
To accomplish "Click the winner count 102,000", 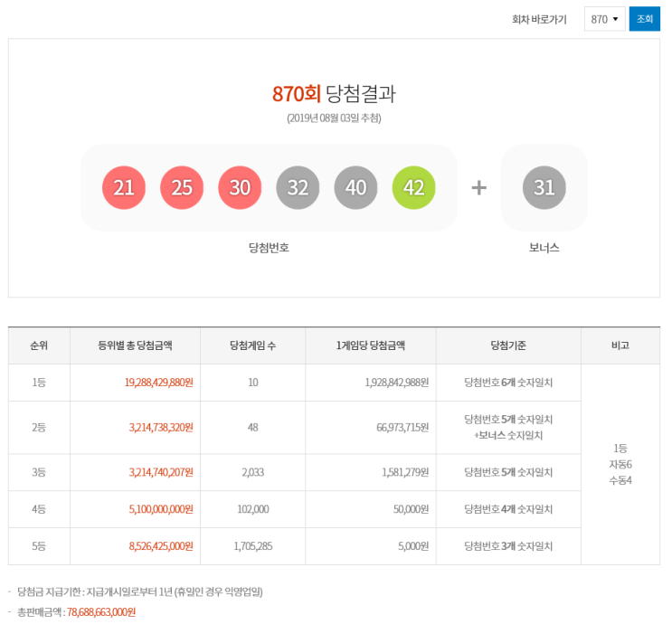I will [x=253, y=509].
